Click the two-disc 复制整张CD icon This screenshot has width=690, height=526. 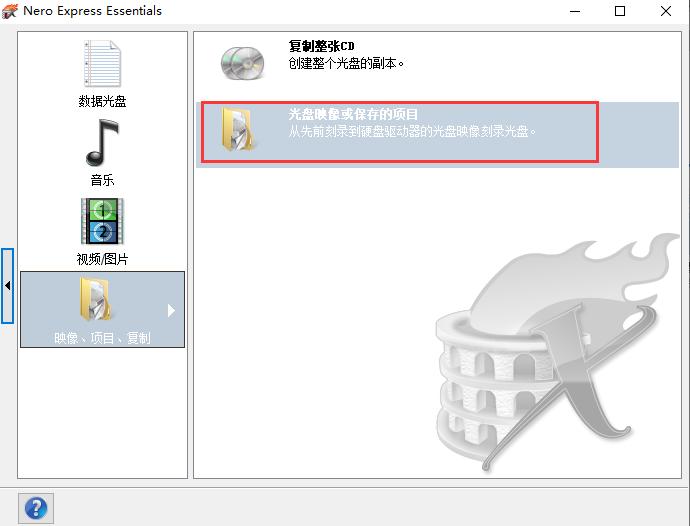(x=242, y=63)
